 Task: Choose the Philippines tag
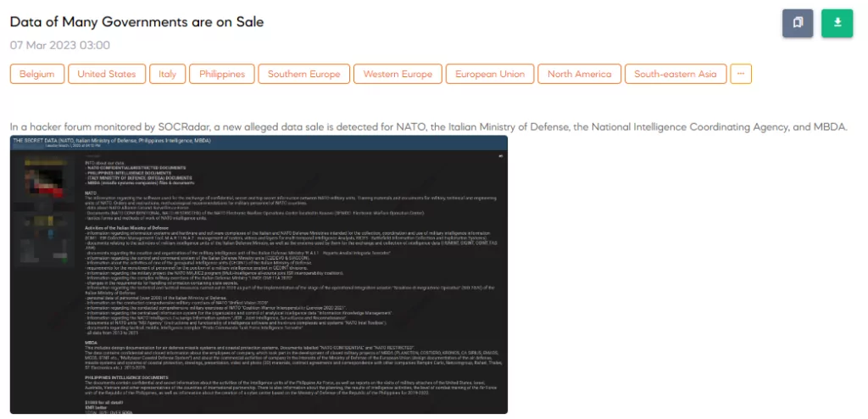click(222, 74)
